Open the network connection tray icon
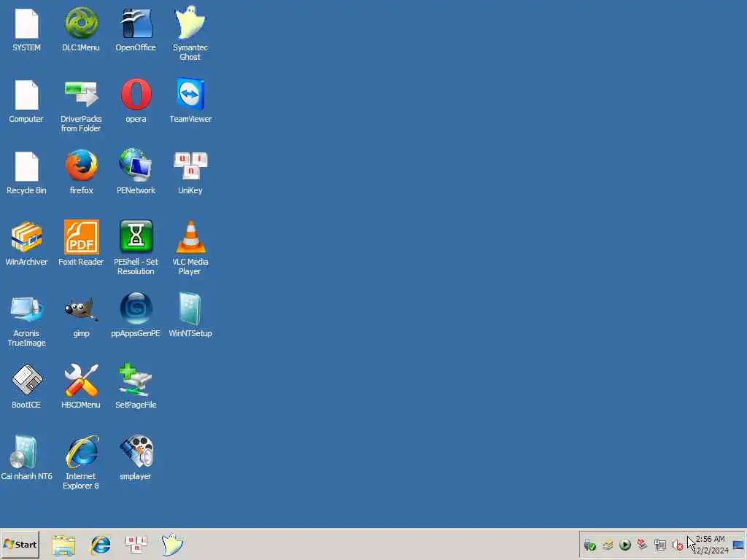Viewport: 747px width, 560px height. (659, 545)
